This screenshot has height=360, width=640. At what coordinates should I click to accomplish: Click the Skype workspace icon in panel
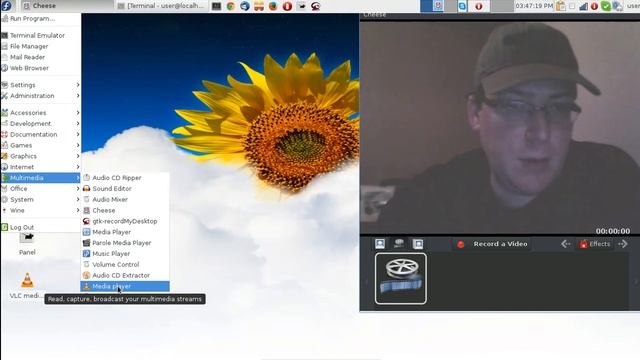tap(462, 6)
